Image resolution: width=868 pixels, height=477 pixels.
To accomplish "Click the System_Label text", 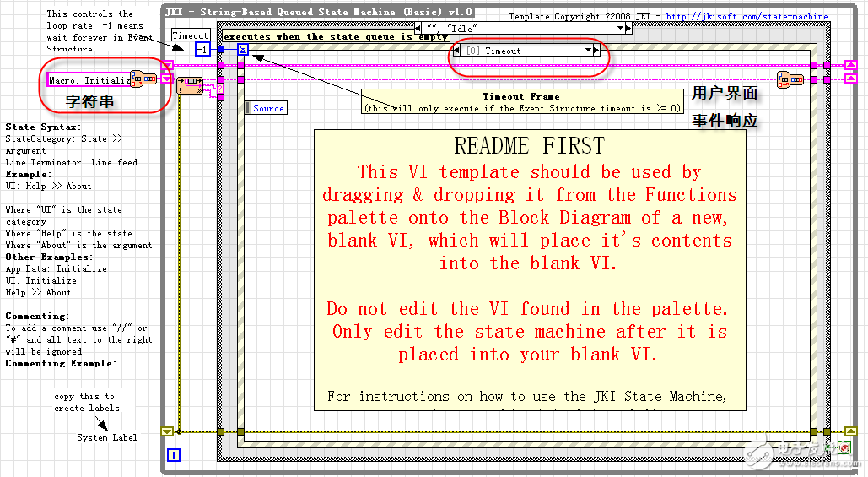I will tap(107, 437).
